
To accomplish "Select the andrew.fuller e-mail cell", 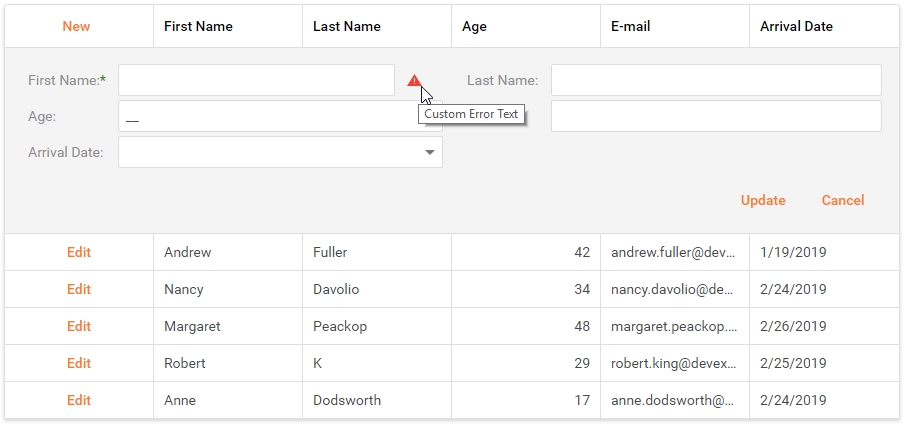I will tap(675, 252).
